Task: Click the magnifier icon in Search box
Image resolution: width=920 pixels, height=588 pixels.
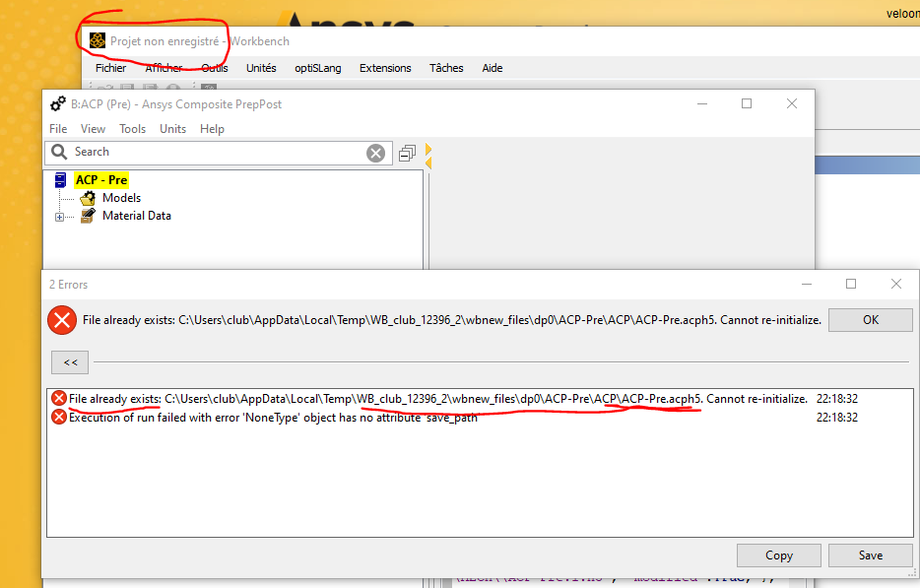Action: click(59, 152)
